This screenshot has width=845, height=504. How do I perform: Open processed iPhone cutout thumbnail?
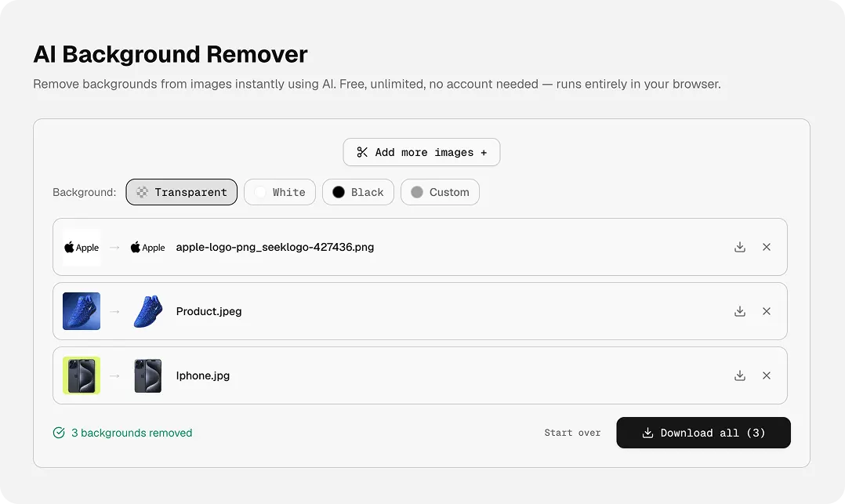point(147,375)
